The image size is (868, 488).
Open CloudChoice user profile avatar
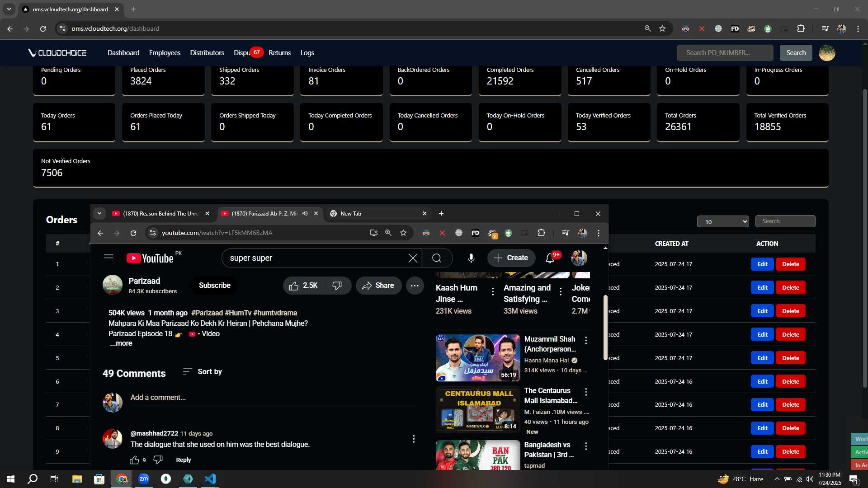pos(827,53)
